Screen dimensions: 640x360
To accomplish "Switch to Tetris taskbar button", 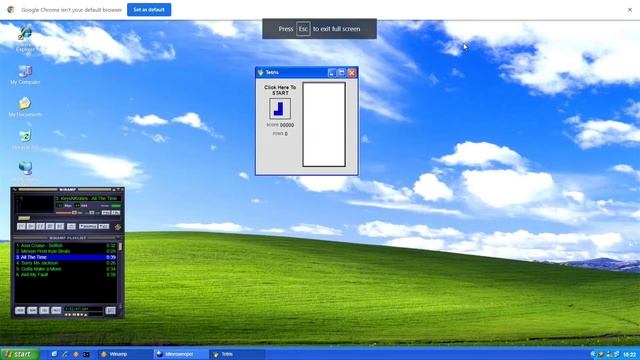I will click(x=237, y=354).
